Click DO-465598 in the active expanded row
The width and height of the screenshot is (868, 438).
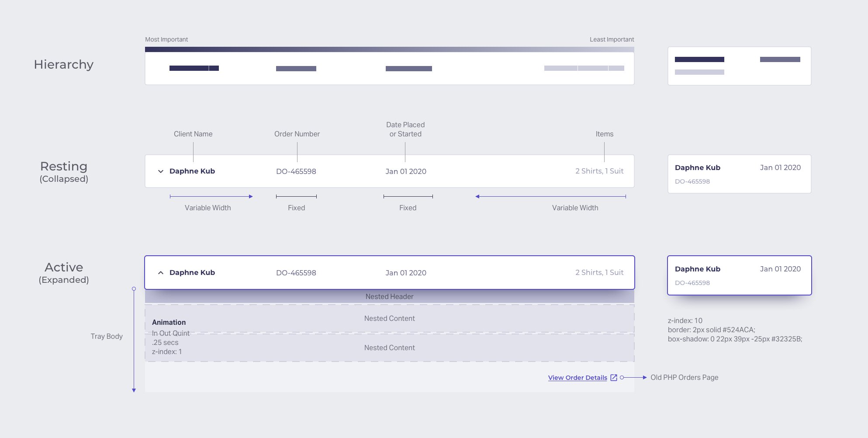pyautogui.click(x=296, y=273)
